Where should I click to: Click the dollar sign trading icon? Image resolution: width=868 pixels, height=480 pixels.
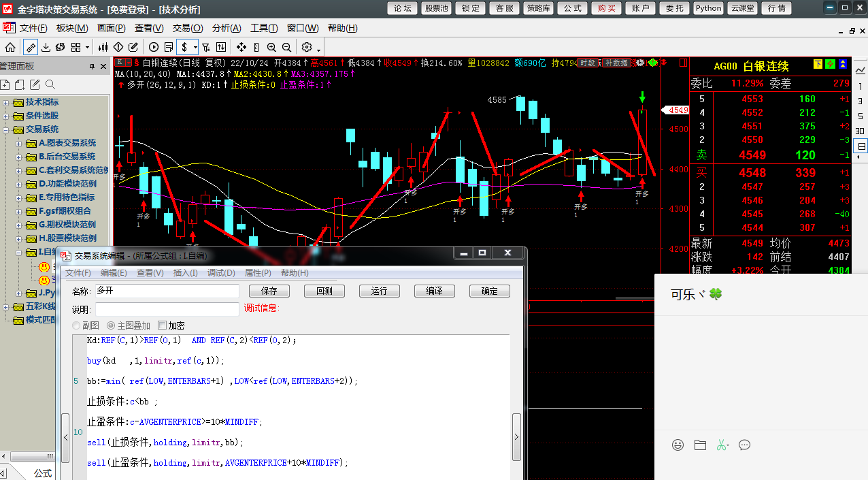tap(185, 47)
